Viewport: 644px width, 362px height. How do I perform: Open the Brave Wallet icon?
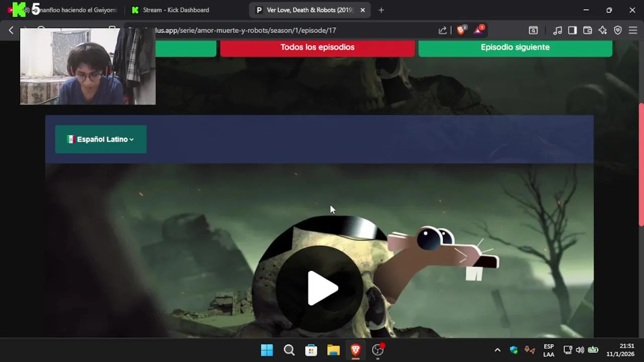pyautogui.click(x=587, y=30)
